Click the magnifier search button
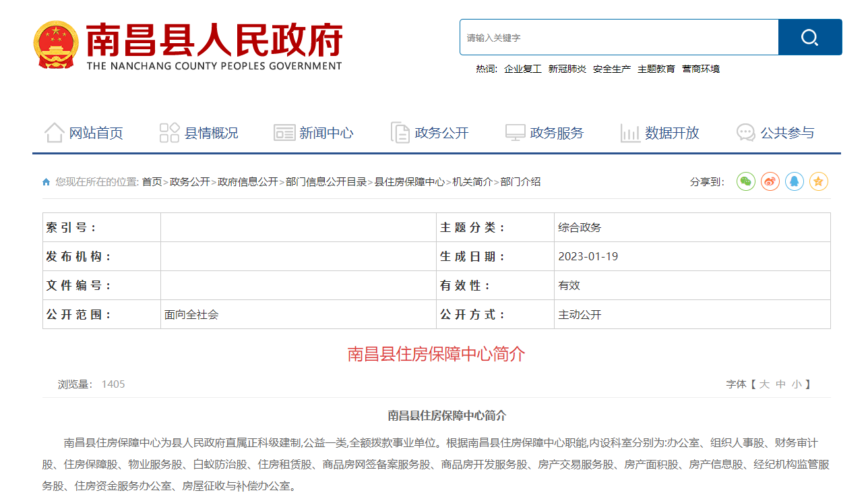The width and height of the screenshot is (868, 499). point(810,37)
